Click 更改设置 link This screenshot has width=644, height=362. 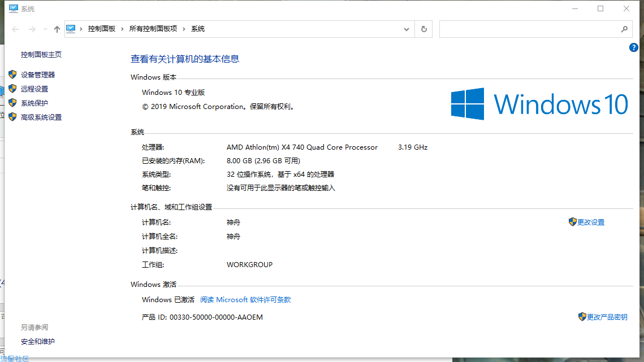591,223
